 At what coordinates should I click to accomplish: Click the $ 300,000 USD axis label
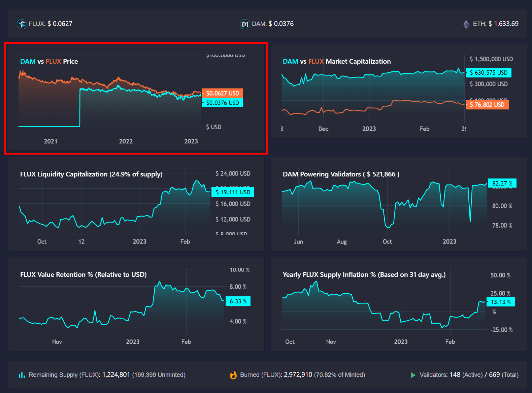(489, 84)
